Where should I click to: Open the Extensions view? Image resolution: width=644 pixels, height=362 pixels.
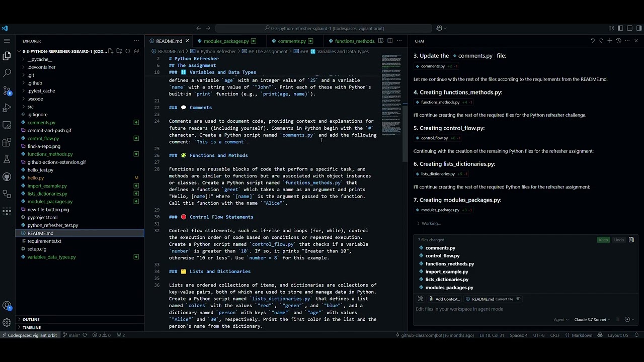[x=7, y=142]
